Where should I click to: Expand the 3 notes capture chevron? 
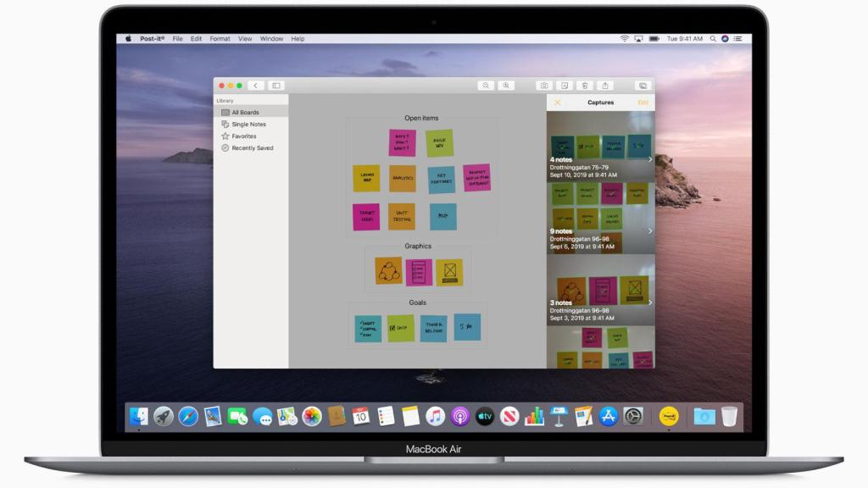coord(652,302)
